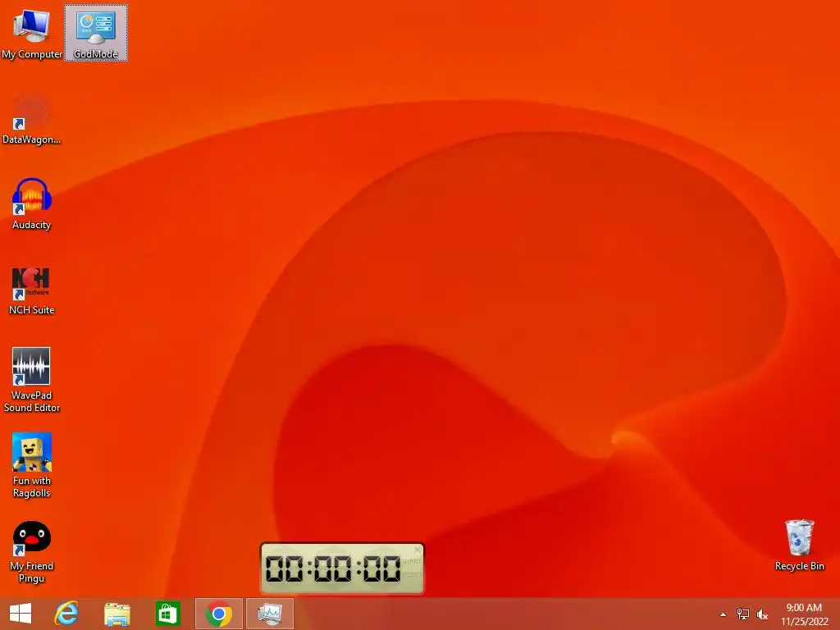Select the GodMode desktop shortcut
The width and height of the screenshot is (840, 630).
96,33
